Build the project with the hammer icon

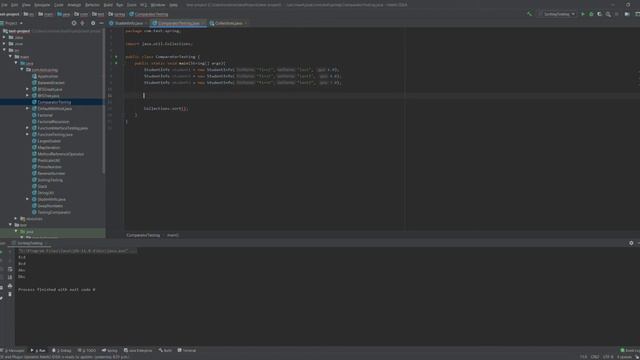(529, 14)
